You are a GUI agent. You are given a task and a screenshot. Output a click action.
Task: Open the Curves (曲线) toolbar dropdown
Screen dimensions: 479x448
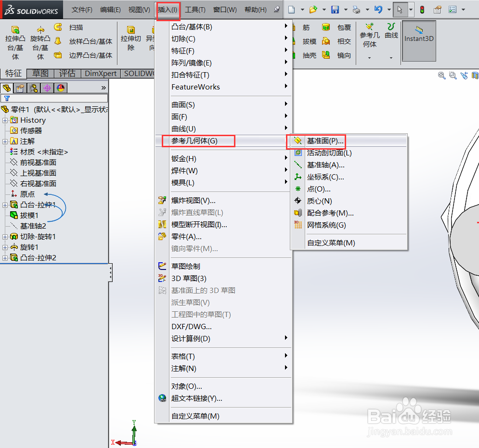click(391, 58)
